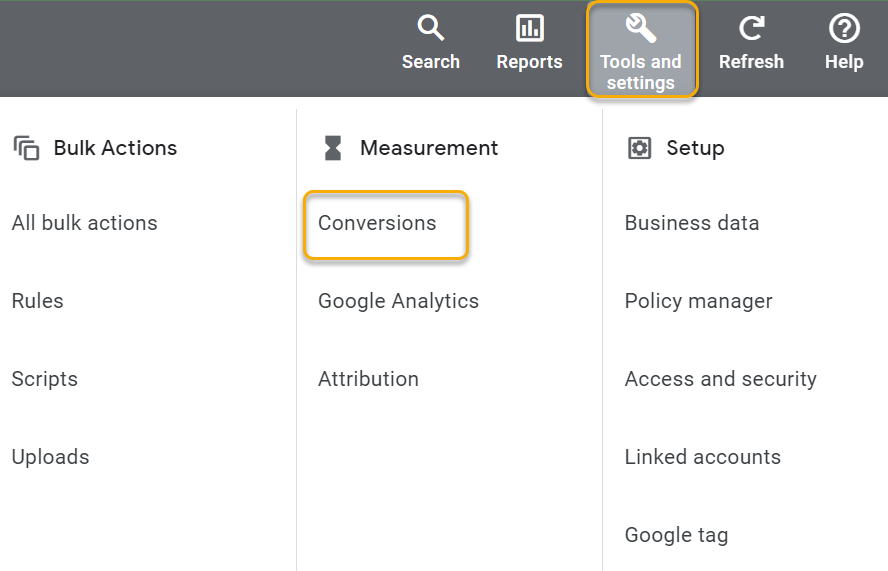The image size is (888, 571).
Task: Select Rules under Bulk Actions
Action: point(38,301)
